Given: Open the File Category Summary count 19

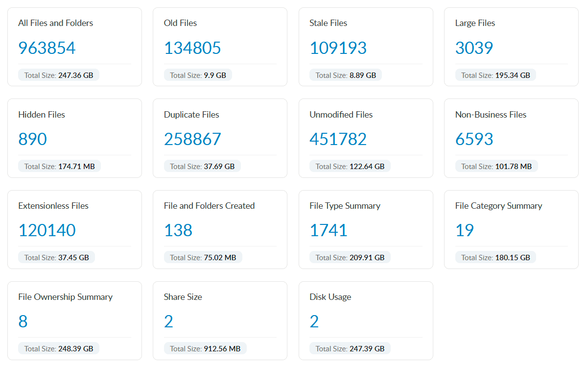Looking at the screenshot, I should pyautogui.click(x=465, y=230).
